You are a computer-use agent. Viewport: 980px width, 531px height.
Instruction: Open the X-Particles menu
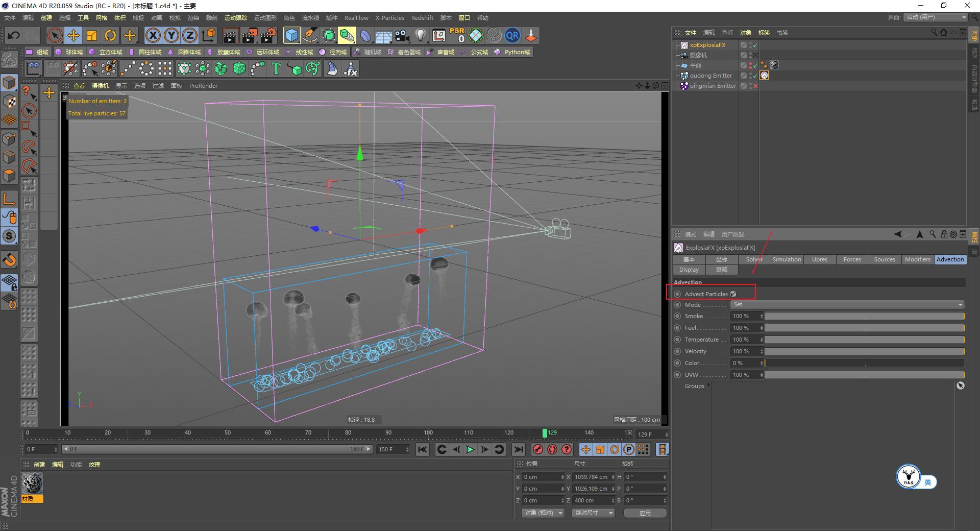pyautogui.click(x=389, y=17)
